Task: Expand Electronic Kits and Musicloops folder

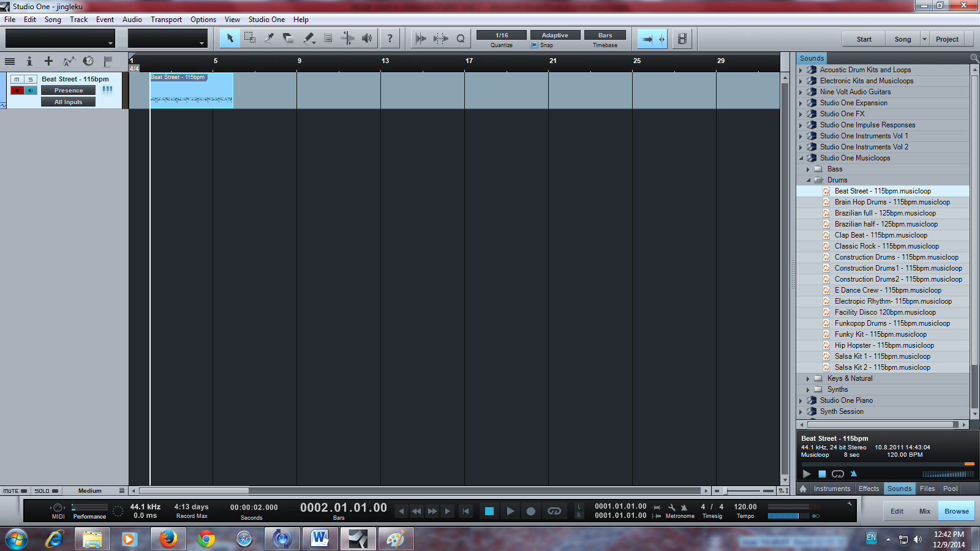Action: (x=801, y=81)
